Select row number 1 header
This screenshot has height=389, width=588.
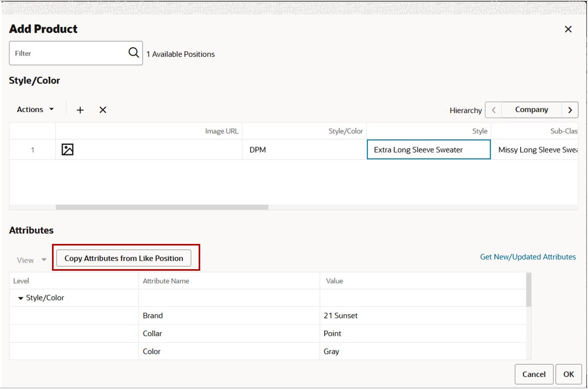[x=32, y=150]
